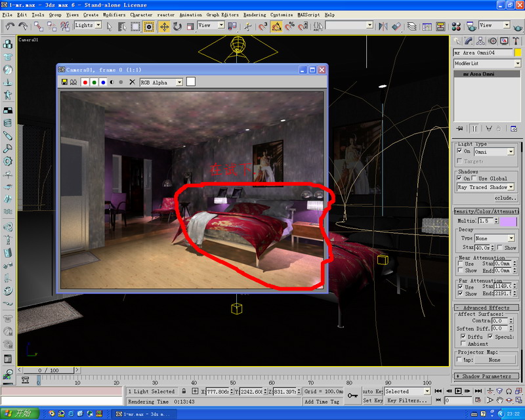Enable the Ambient Only checkbox
Image resolution: width=525 pixels, height=420 pixels.
463,343
